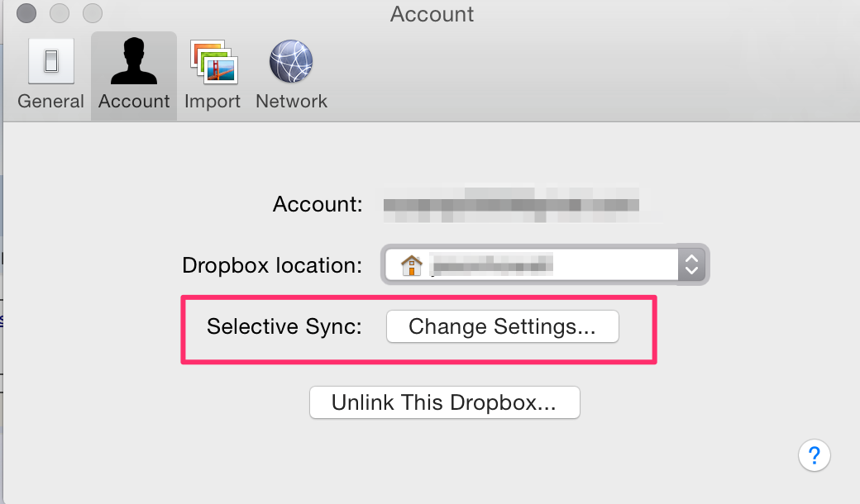This screenshot has width=860, height=504.
Task: Open General preferences via light switch icon
Action: point(51,61)
